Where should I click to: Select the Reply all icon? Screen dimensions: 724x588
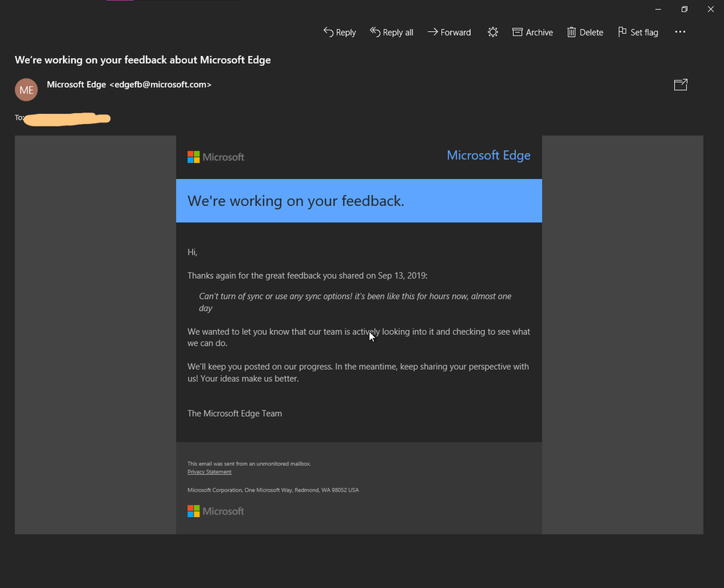coord(375,32)
